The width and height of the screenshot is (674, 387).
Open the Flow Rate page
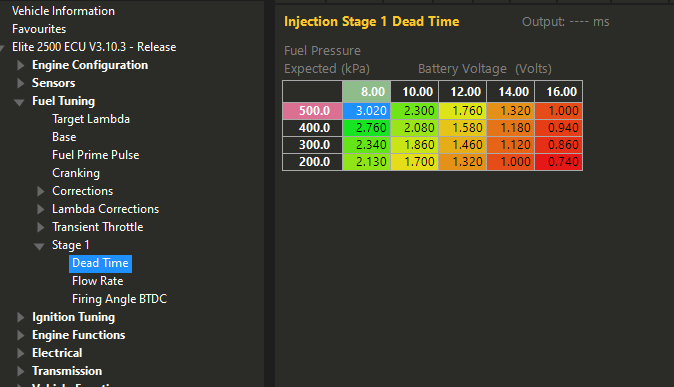pyautogui.click(x=98, y=281)
